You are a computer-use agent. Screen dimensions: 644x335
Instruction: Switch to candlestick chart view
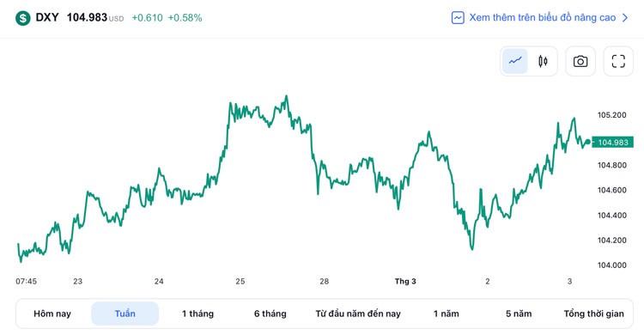pos(543,61)
